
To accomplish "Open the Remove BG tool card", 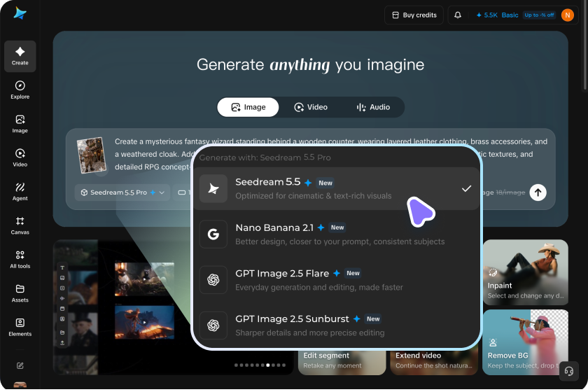I will coord(526,342).
